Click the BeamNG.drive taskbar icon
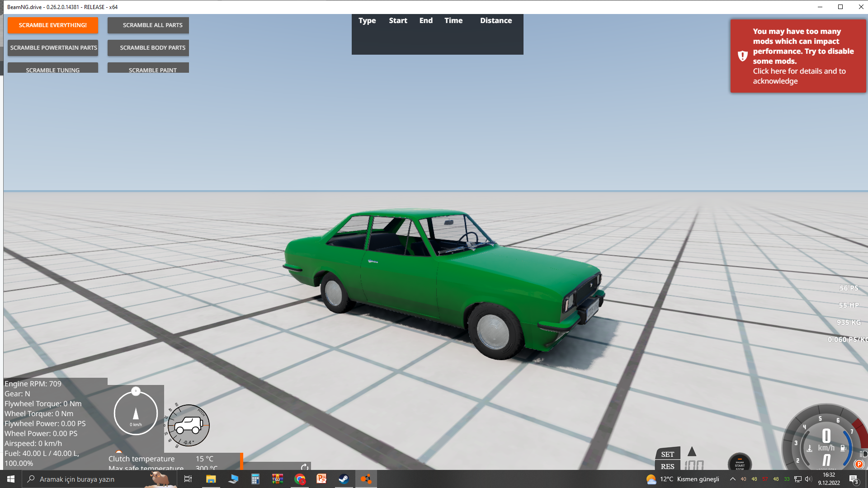Viewport: 868px width, 488px height. coord(366,479)
